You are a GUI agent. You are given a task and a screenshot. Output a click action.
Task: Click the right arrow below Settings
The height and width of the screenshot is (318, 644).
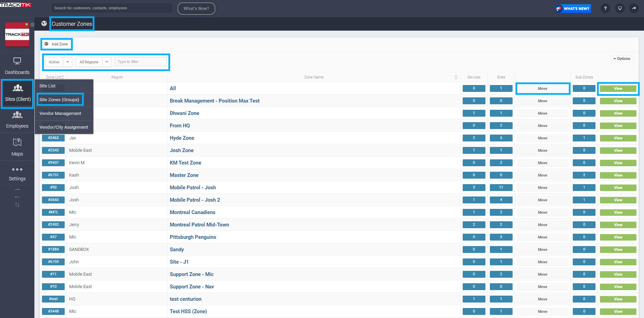pos(17,190)
